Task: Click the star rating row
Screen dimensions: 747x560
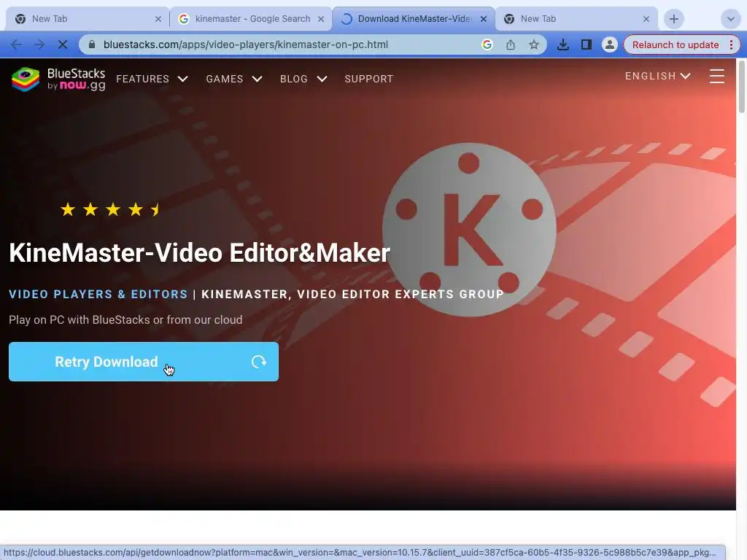Action: pos(111,209)
